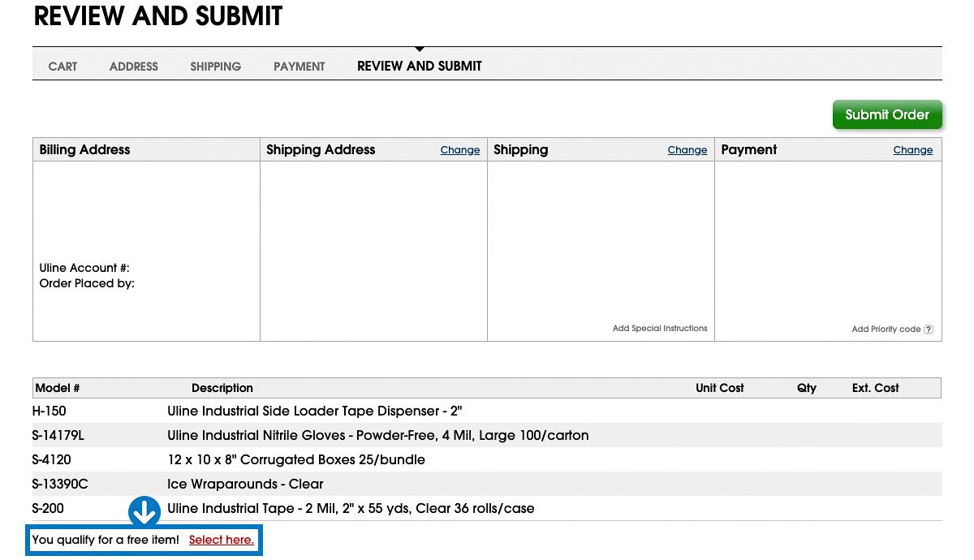974x560 pixels.
Task: Click Change in the Shipping column header
Action: coord(687,150)
